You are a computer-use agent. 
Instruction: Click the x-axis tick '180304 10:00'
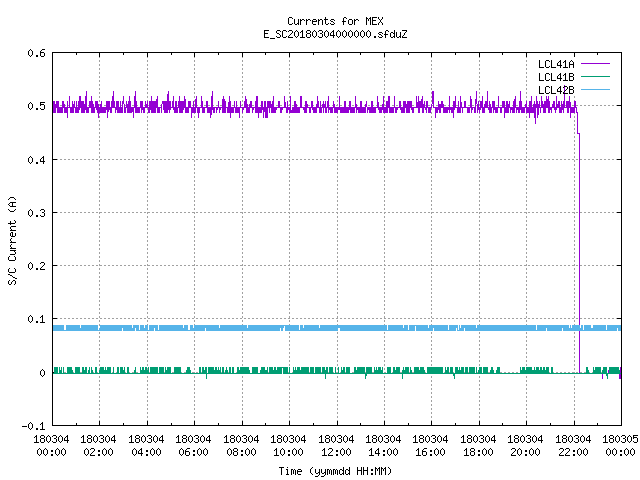point(289,446)
